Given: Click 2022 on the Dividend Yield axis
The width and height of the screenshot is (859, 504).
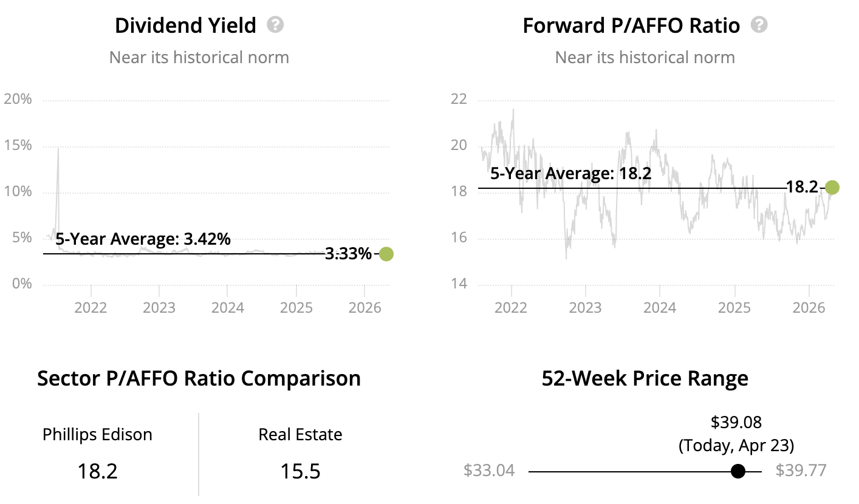Looking at the screenshot, I should [91, 307].
